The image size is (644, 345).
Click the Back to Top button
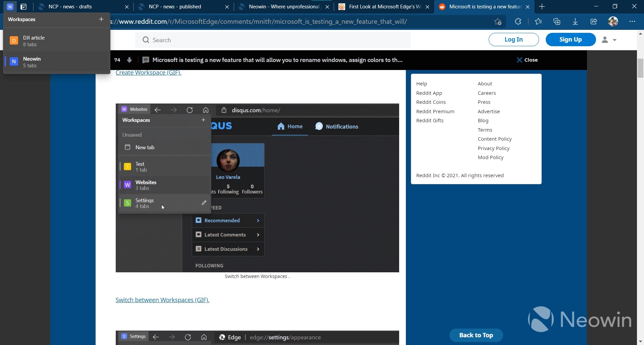[x=476, y=335]
